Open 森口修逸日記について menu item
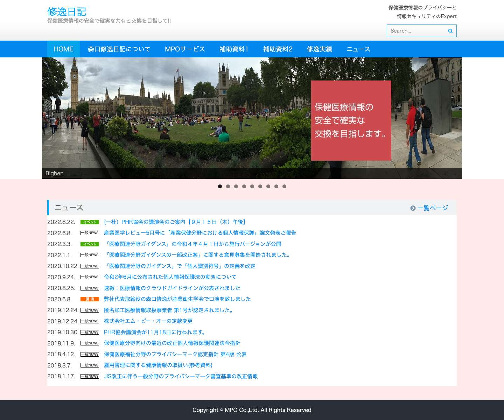504x420 pixels. [x=119, y=49]
